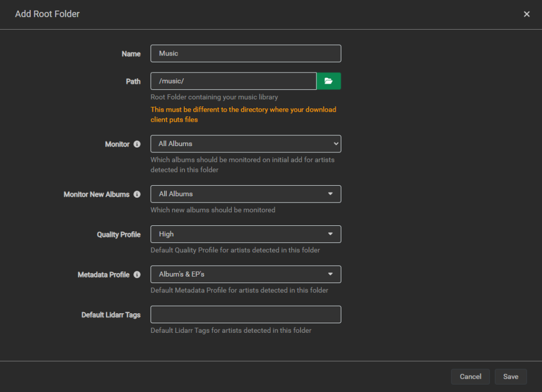
Task: Cancel adding the root folder
Action: click(470, 376)
